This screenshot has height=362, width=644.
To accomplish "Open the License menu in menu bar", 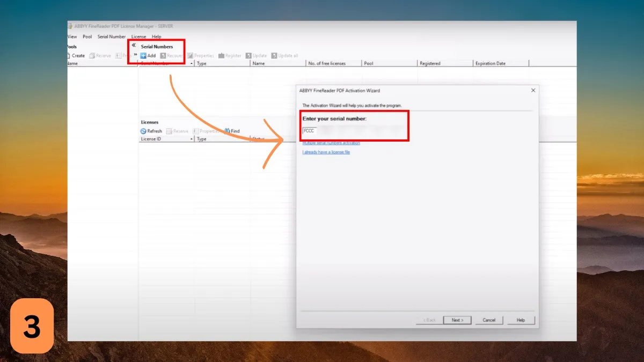I will coord(138,37).
